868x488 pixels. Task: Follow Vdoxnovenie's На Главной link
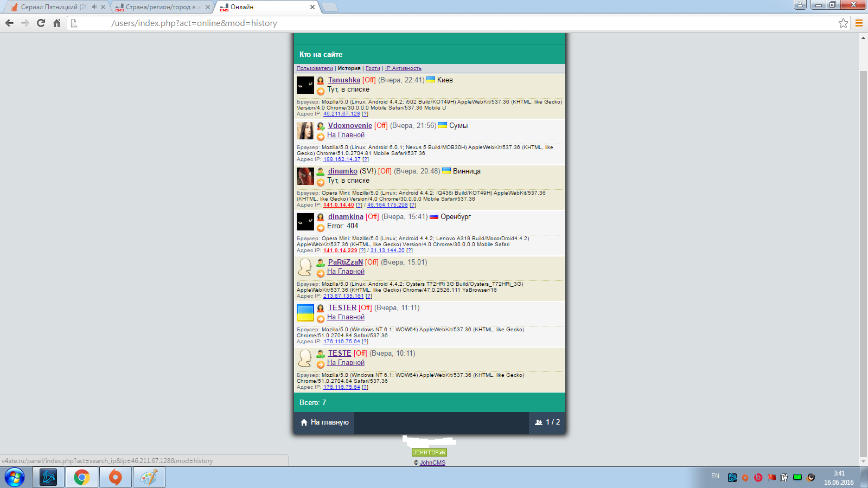click(346, 135)
